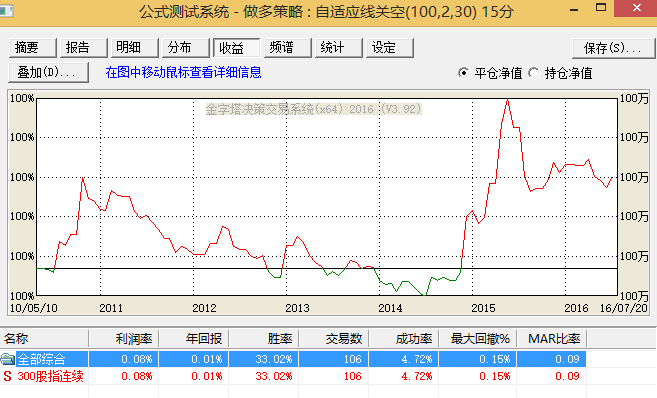
Task: Click the 保存(S)... save button
Action: [x=613, y=48]
